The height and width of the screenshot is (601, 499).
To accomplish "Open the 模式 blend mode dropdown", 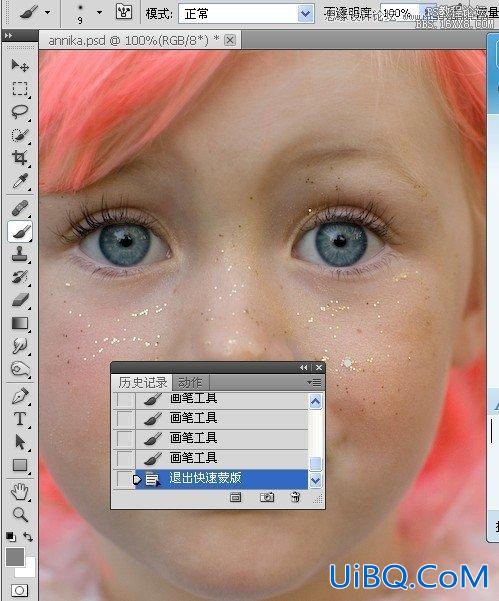I will click(x=246, y=14).
